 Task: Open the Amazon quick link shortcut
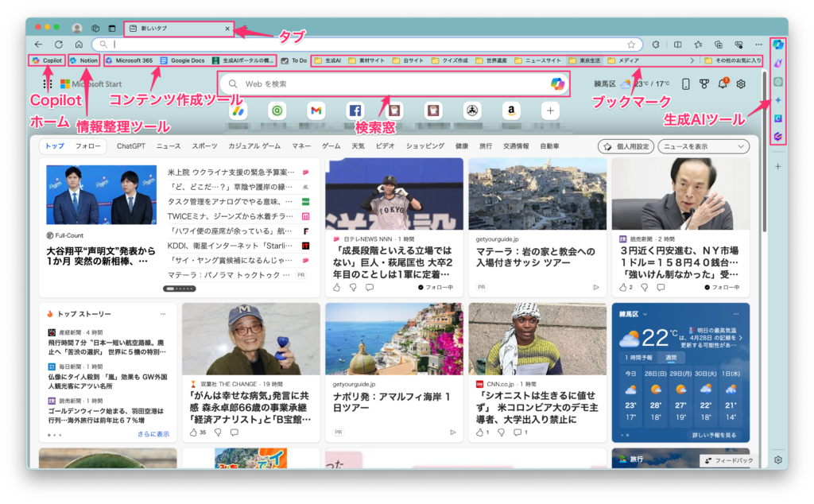coord(510,111)
